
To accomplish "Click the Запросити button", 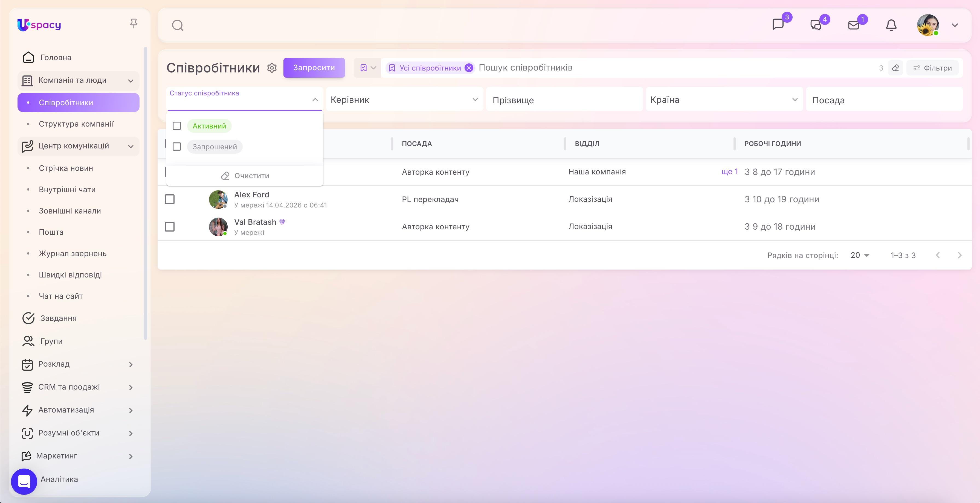I will [314, 68].
